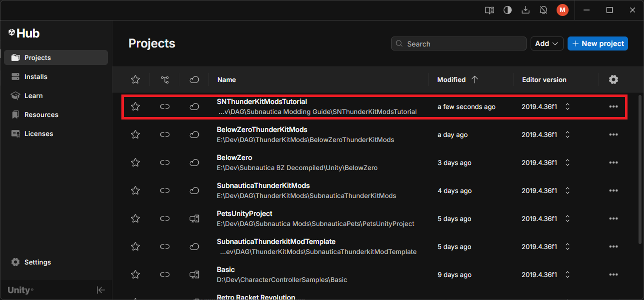This screenshot has height=300, width=644.
Task: Switch theme using the contrast icon
Action: pos(507,9)
